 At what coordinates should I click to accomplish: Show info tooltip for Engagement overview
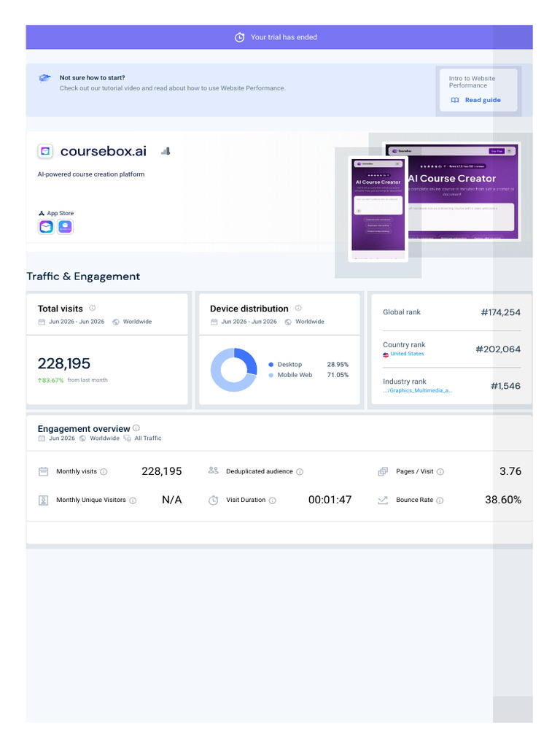136,427
